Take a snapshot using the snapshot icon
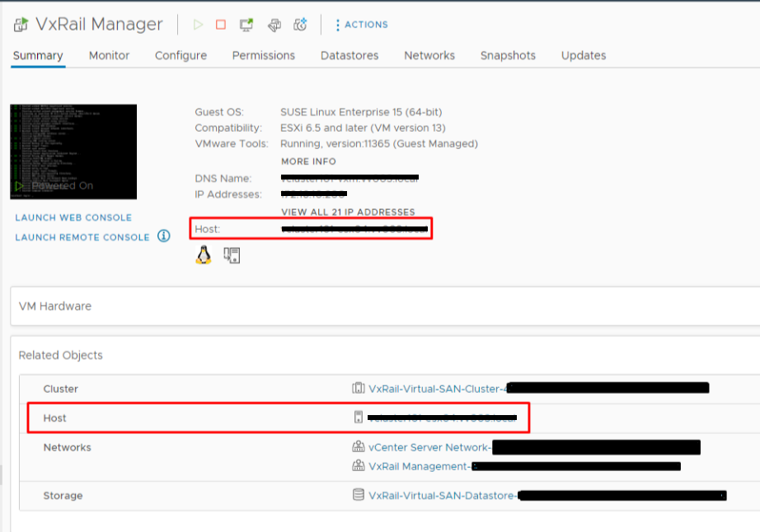Screen dimensions: 760x532 click(300, 25)
